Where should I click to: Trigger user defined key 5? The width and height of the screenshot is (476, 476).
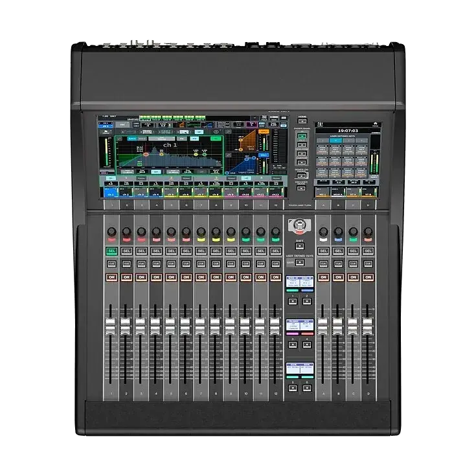pos(293,388)
